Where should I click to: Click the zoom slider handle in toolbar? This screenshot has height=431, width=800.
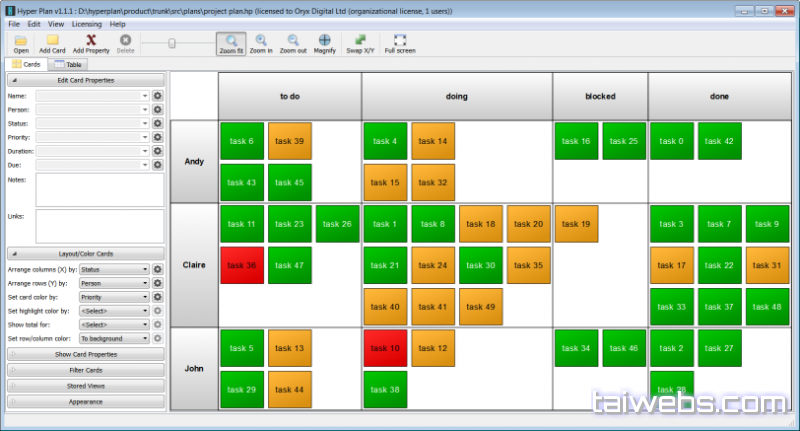173,43
